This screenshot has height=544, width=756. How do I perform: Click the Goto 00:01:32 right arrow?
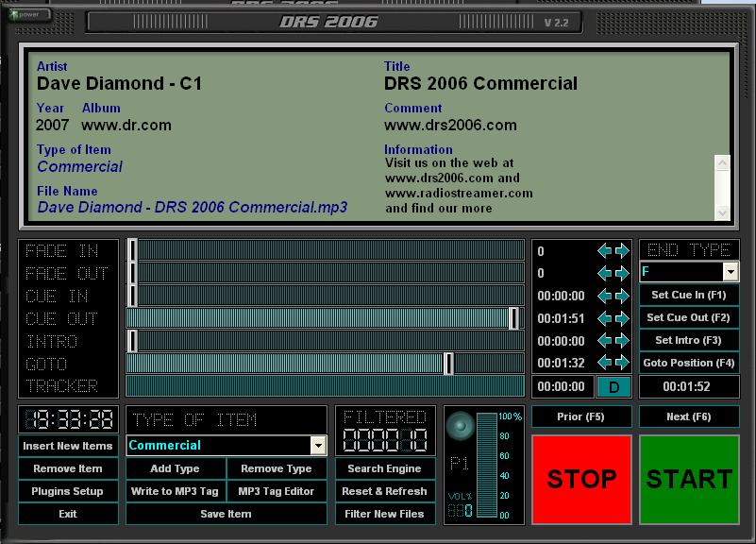pyautogui.click(x=622, y=362)
